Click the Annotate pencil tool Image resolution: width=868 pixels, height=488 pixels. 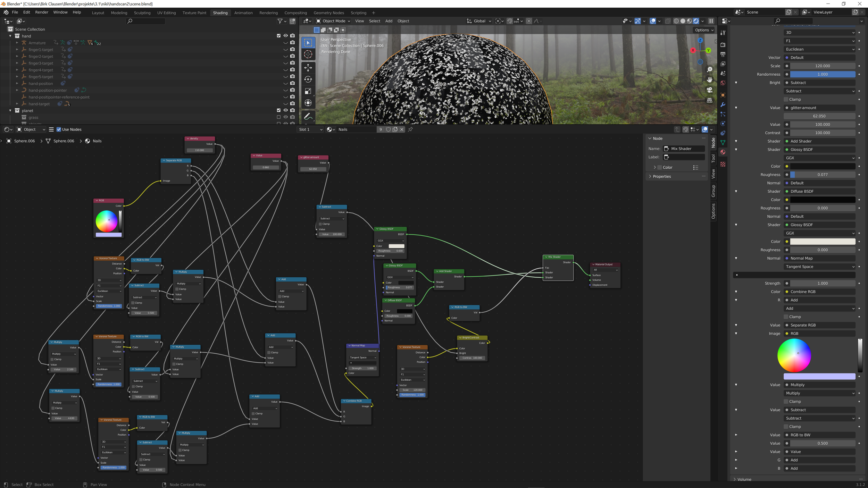tap(308, 116)
